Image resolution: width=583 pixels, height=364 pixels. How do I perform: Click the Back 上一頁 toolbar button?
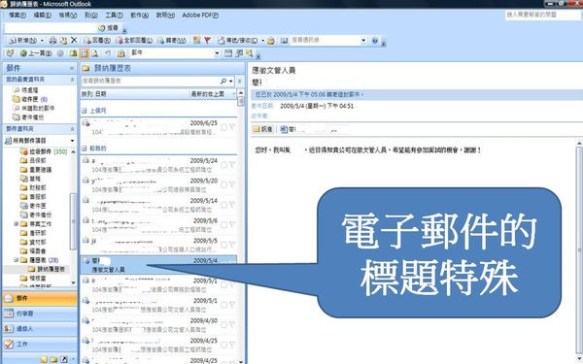tap(36, 54)
